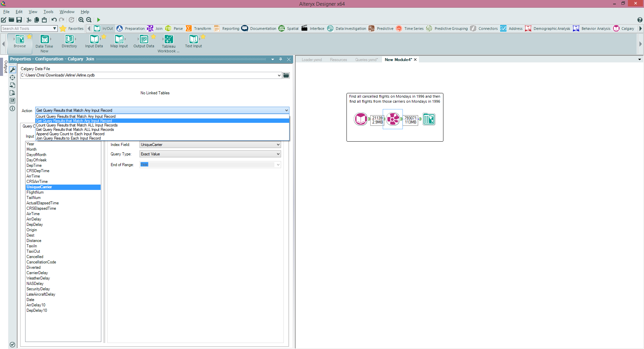Select the Input Data tool
This screenshot has width=644, height=349.
click(94, 42)
